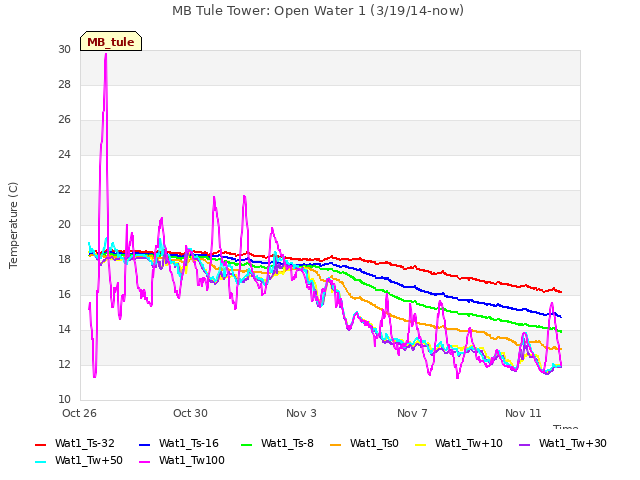This screenshot has height=480, width=640.
Task: Click the chart title MB Tule Tower
Action: point(318,11)
